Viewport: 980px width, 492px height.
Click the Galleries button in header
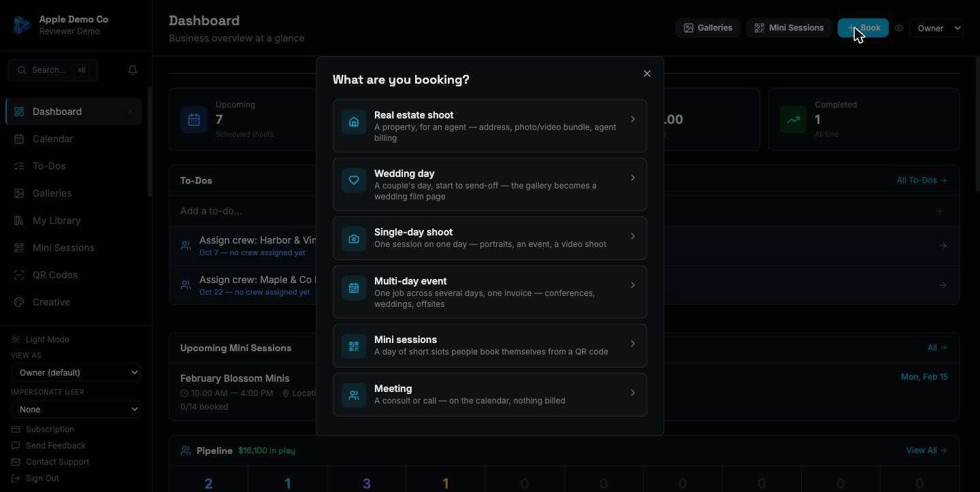pos(708,28)
